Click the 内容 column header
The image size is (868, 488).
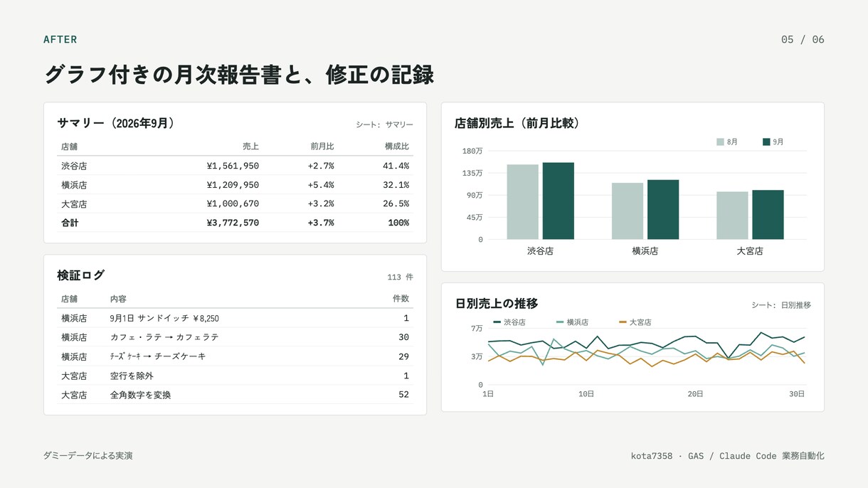tap(118, 299)
